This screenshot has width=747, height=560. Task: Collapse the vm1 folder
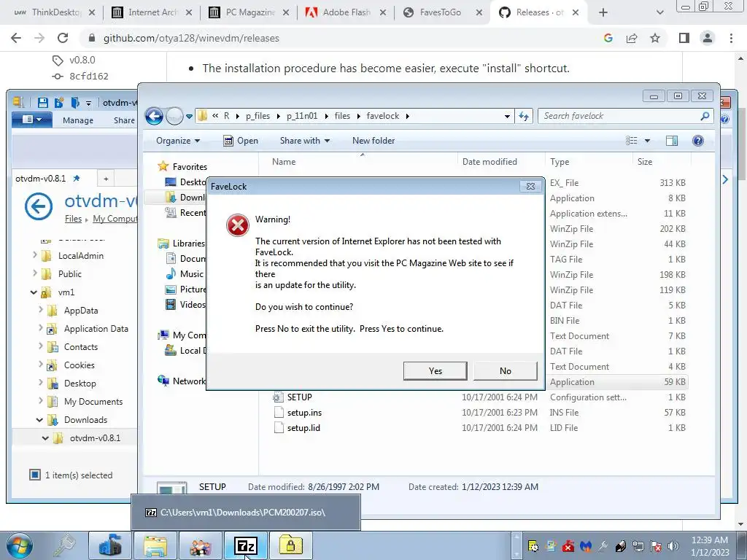[x=34, y=292]
